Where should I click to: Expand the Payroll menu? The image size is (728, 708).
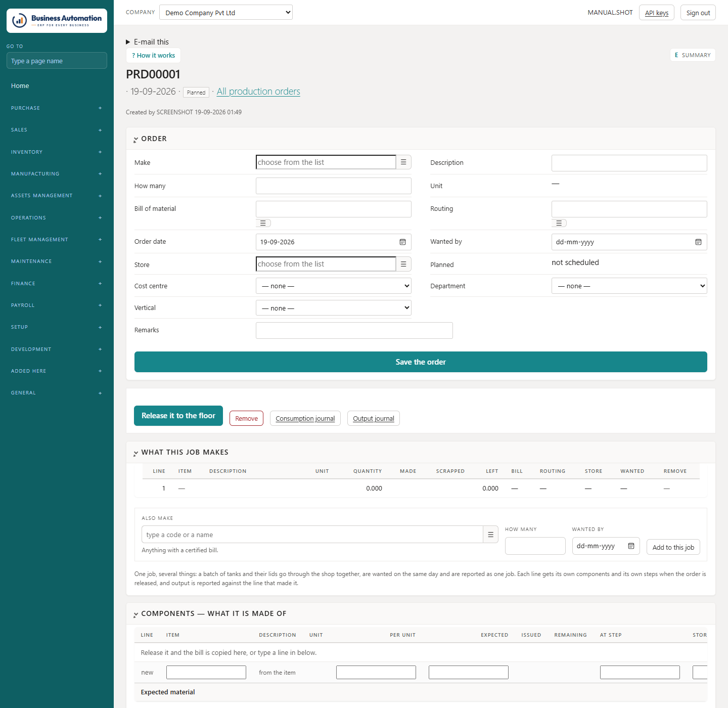57,305
